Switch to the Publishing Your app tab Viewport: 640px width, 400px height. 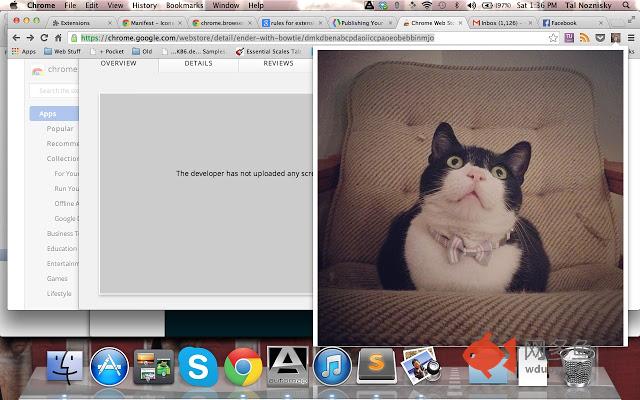362,23
